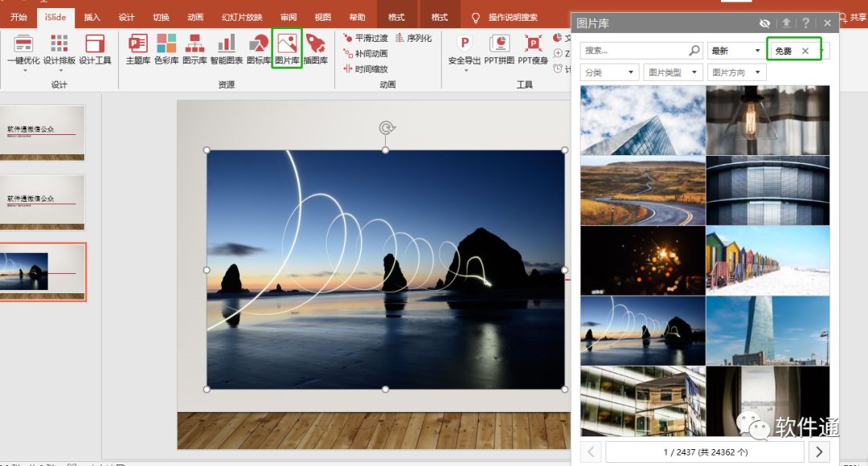Image resolution: width=868 pixels, height=466 pixels.
Task: Clear the 免费 filter with its X
Action: (x=805, y=51)
